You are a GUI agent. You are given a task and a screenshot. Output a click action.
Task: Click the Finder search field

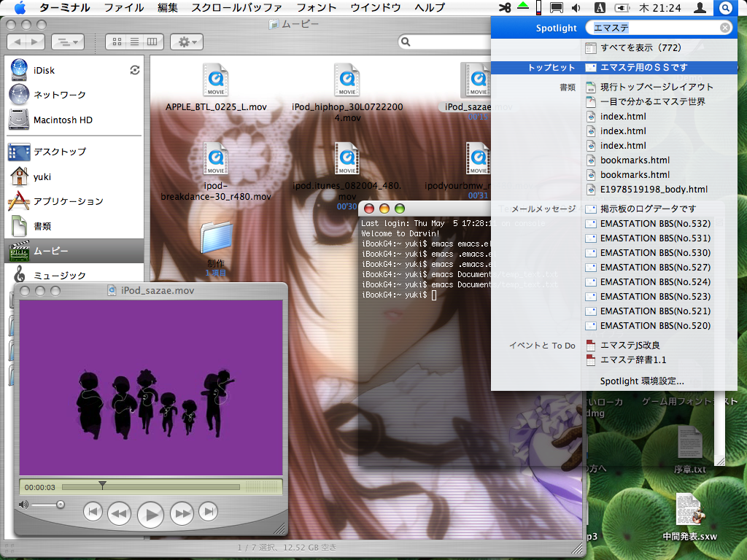click(x=446, y=42)
